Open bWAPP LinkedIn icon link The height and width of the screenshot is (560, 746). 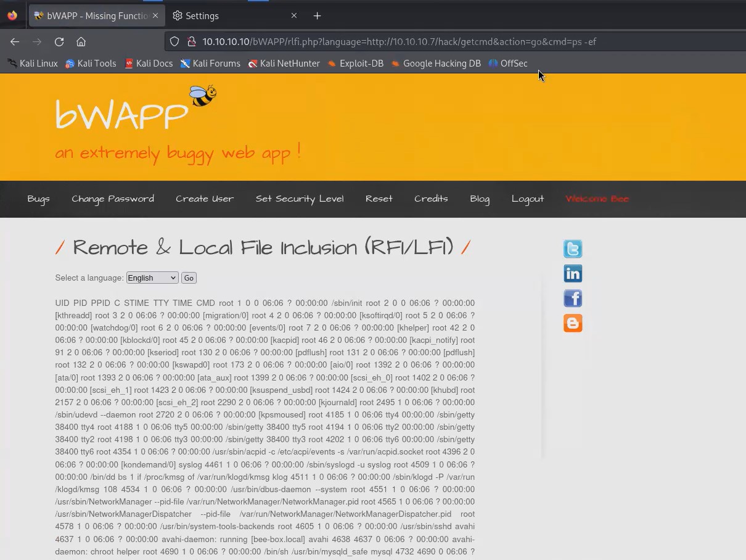tap(573, 273)
